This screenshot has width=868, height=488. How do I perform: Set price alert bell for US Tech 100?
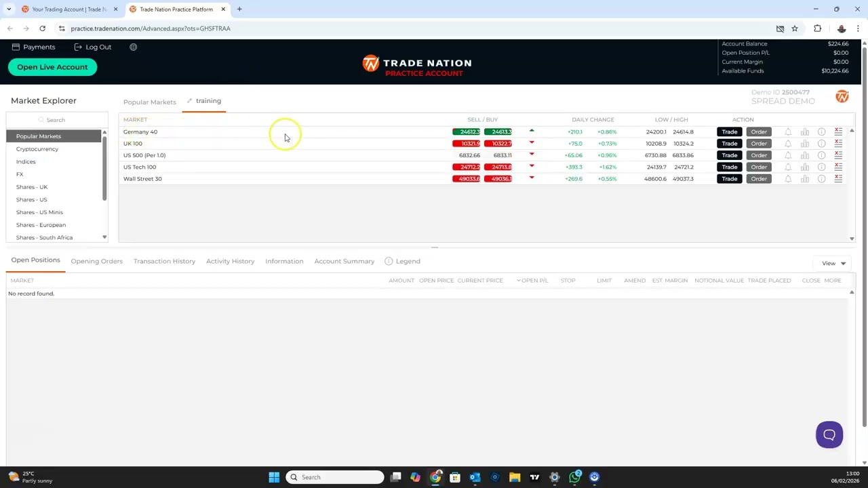788,167
